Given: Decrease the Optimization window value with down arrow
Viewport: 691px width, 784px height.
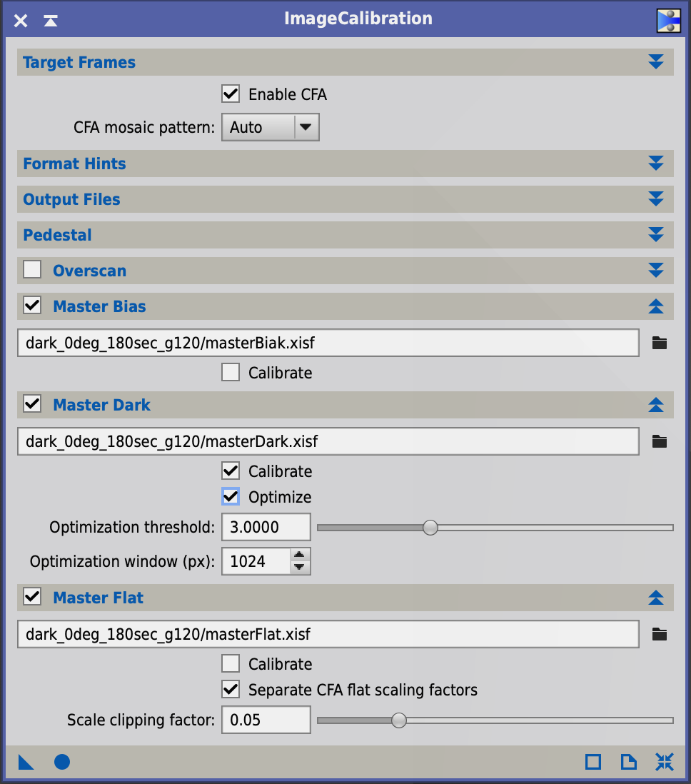Looking at the screenshot, I should 299,567.
